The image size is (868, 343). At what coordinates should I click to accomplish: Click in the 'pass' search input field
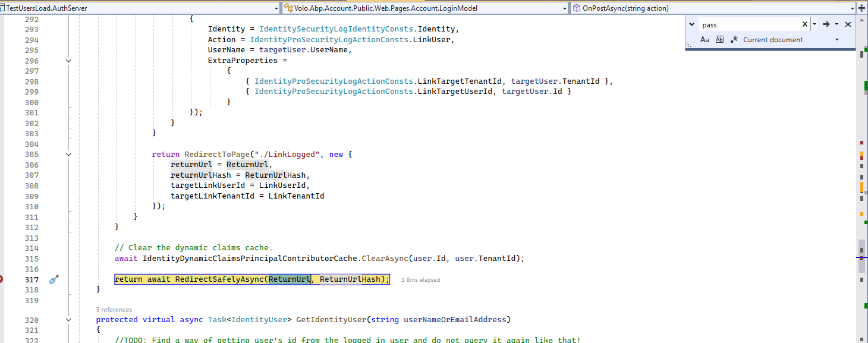[749, 25]
